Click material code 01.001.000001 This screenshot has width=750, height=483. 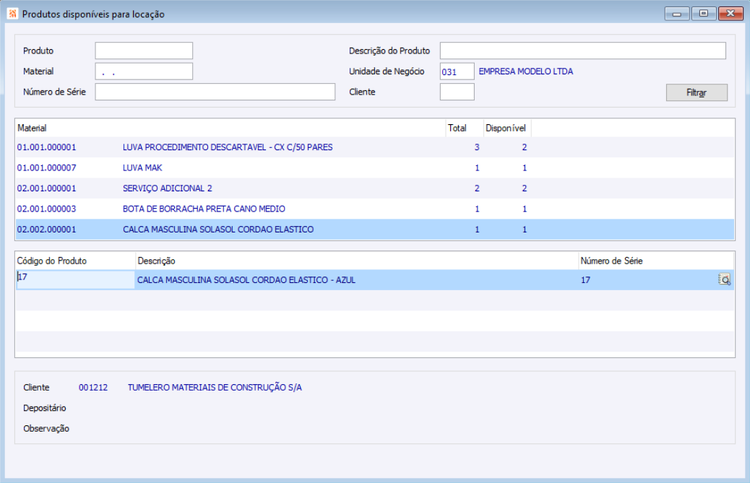coord(46,147)
